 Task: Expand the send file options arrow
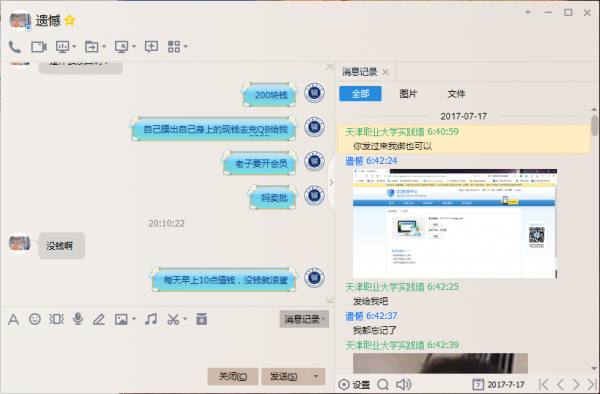click(x=104, y=47)
